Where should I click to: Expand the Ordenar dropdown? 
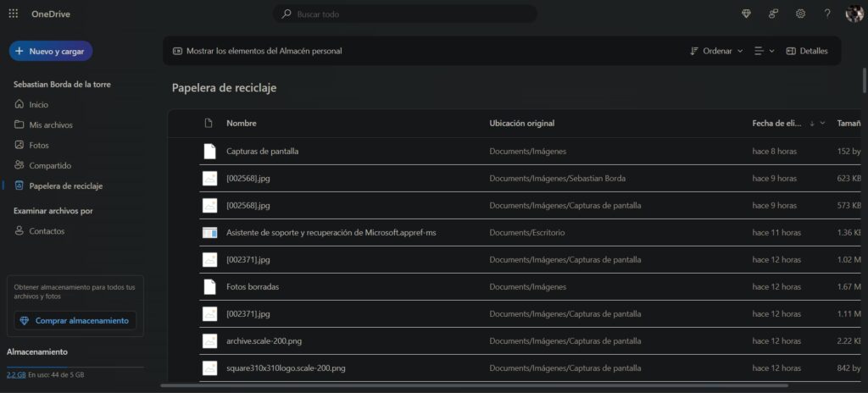click(x=716, y=51)
